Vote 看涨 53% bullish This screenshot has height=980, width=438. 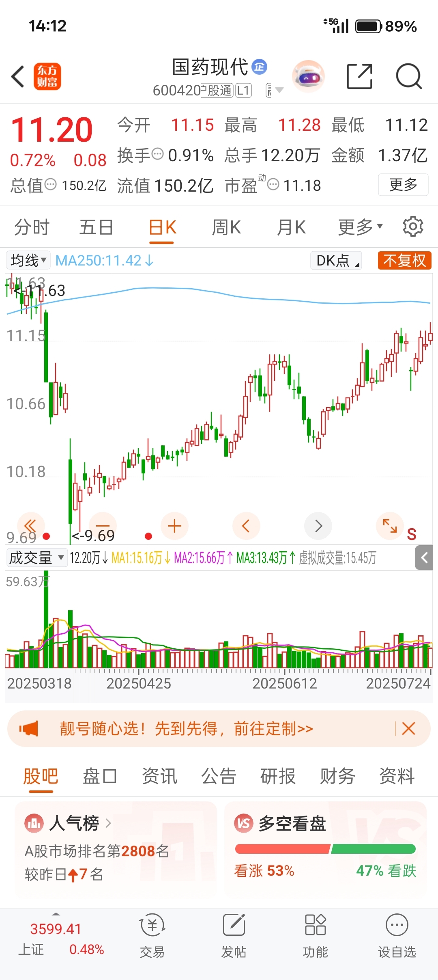[264, 870]
